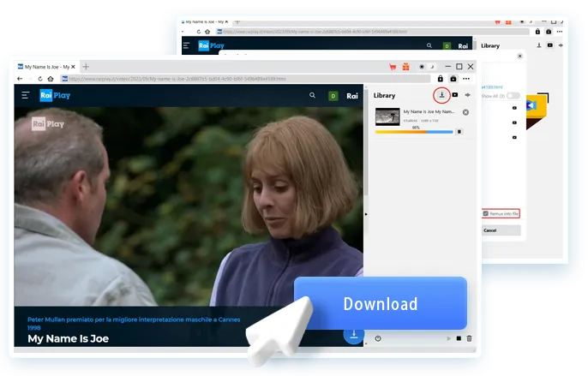Image resolution: width=588 pixels, height=376 pixels.
Task: Close the dialog with X in back window
Action: click(x=519, y=57)
